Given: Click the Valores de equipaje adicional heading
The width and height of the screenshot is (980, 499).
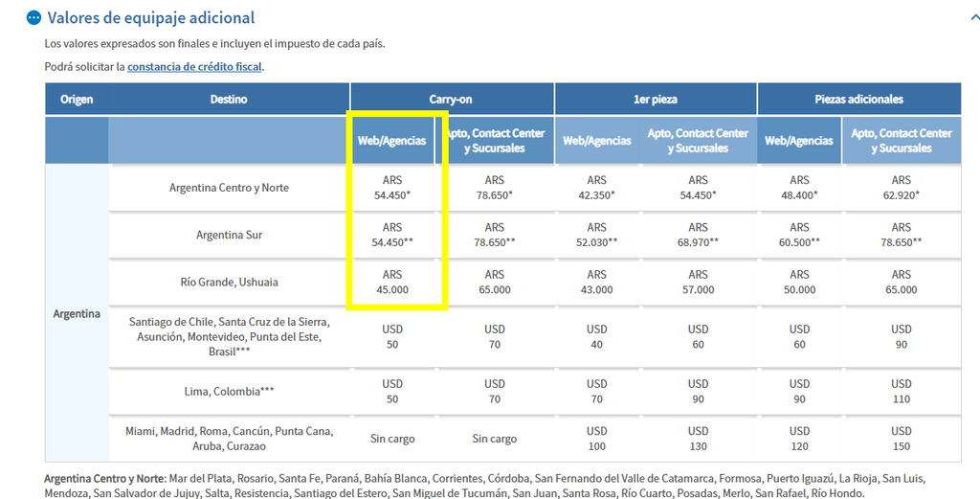Looking at the screenshot, I should (x=151, y=17).
